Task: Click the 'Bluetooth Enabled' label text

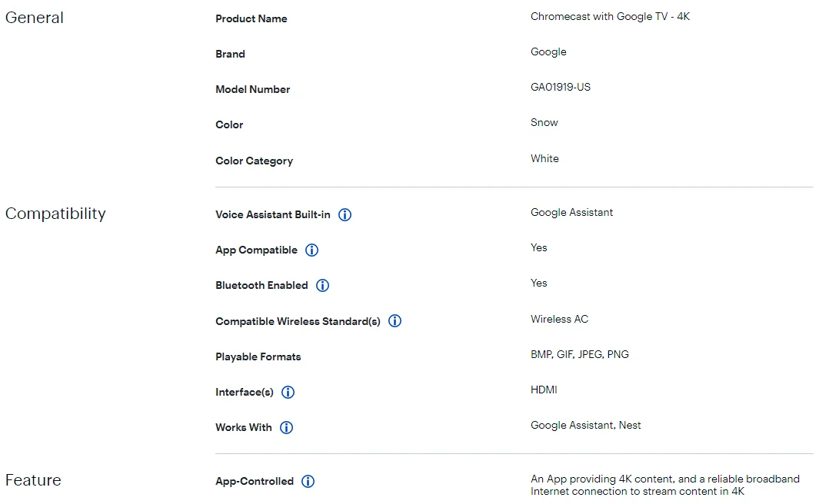Action: 261,285
